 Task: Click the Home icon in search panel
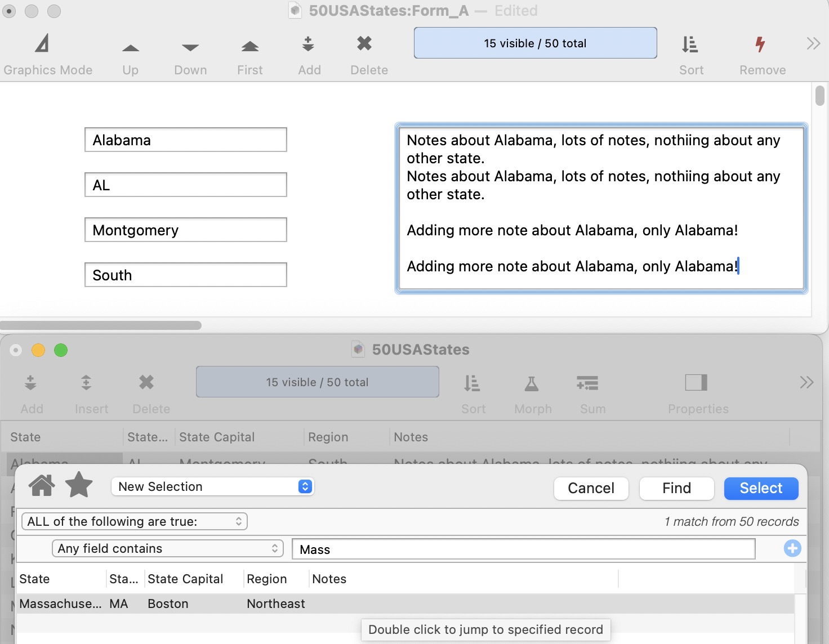[x=42, y=485]
